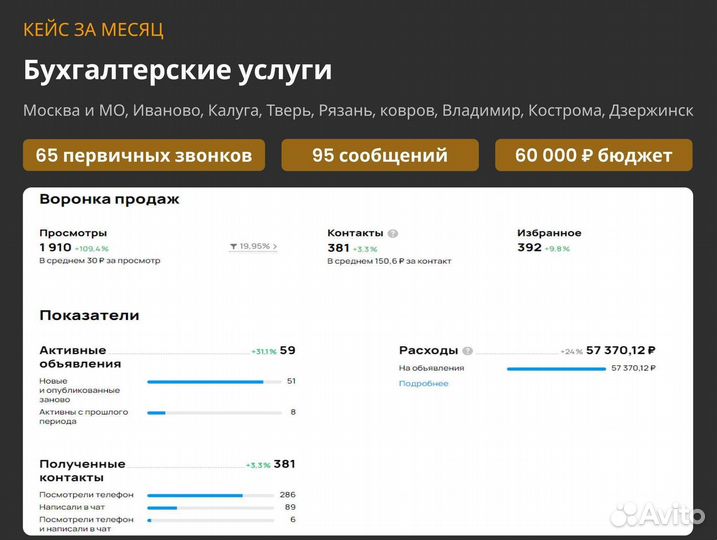
Task: Click the Активны с прошлого периода progress bar
Action: click(x=214, y=413)
